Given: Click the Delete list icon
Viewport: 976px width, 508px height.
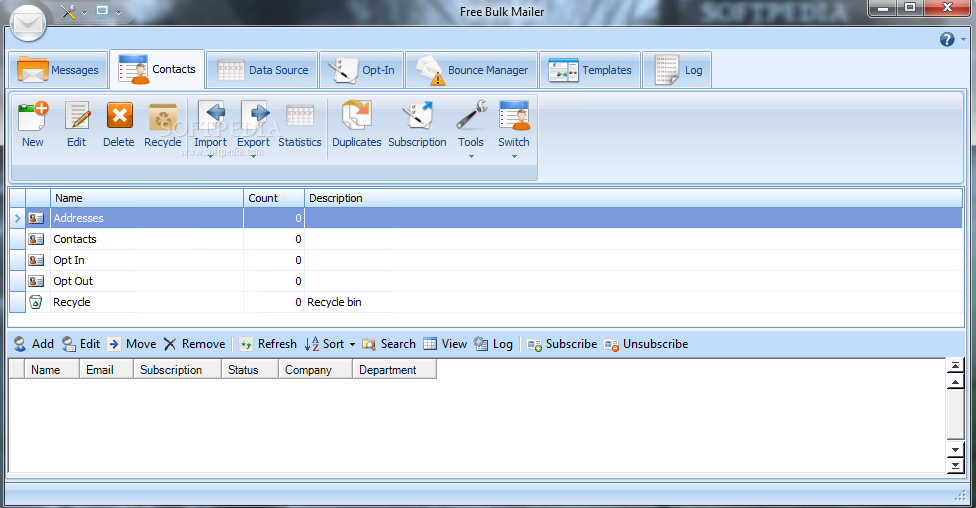Looking at the screenshot, I should click(119, 116).
